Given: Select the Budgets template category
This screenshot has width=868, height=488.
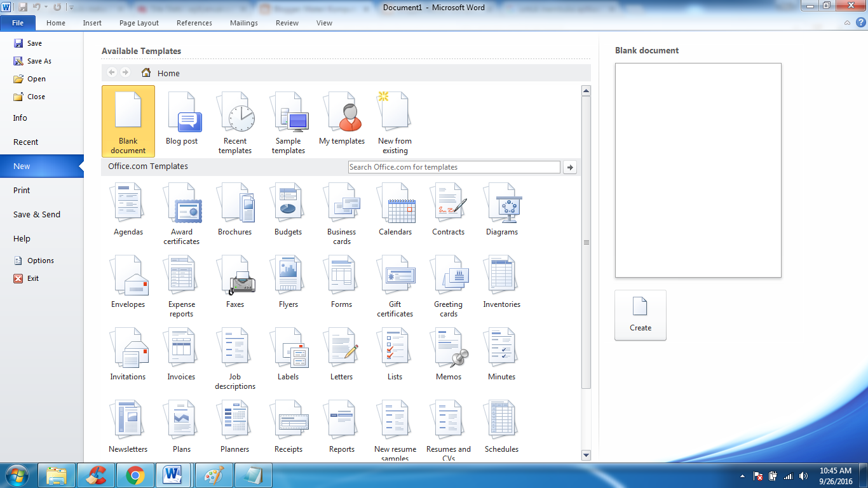Looking at the screenshot, I should coord(288,210).
